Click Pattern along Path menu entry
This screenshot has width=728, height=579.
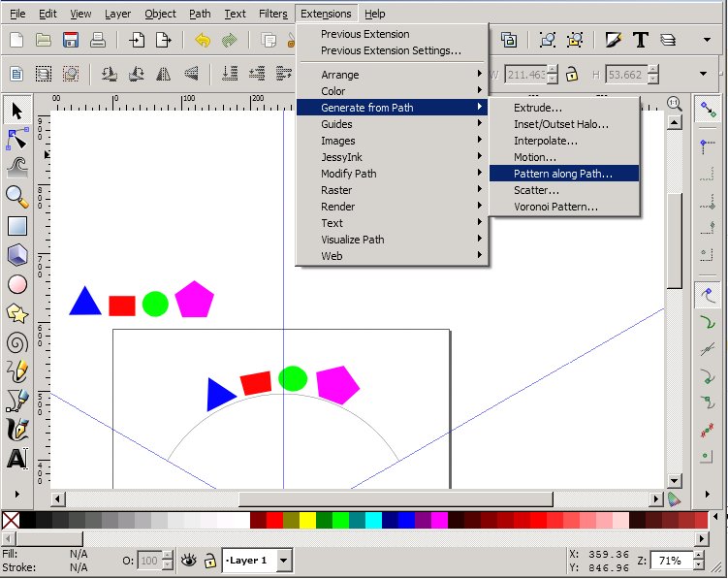pos(563,174)
